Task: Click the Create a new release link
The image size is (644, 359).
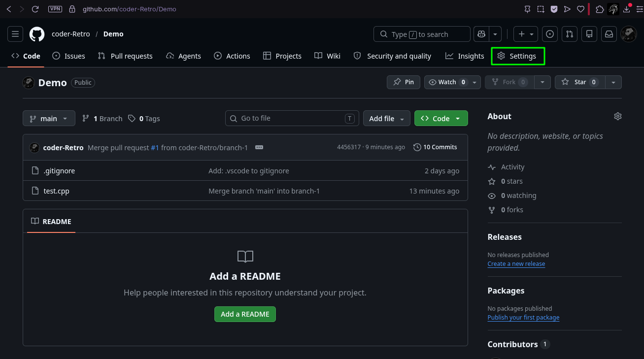Action: pos(516,264)
